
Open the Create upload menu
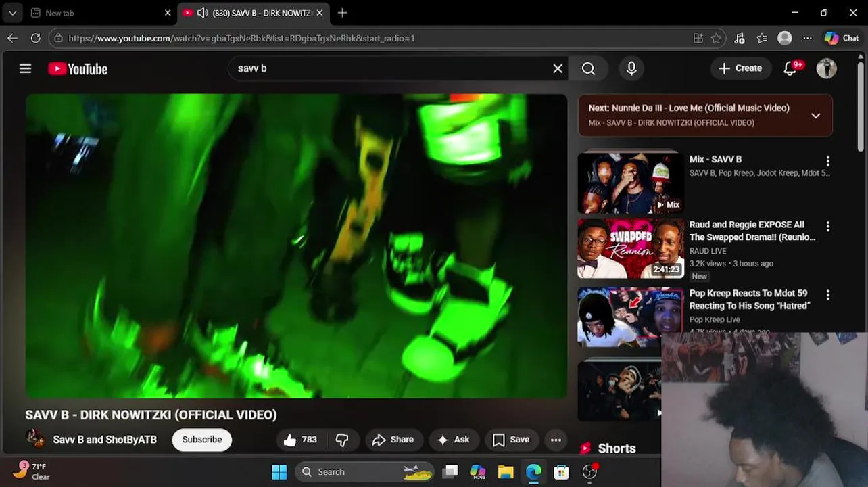740,68
